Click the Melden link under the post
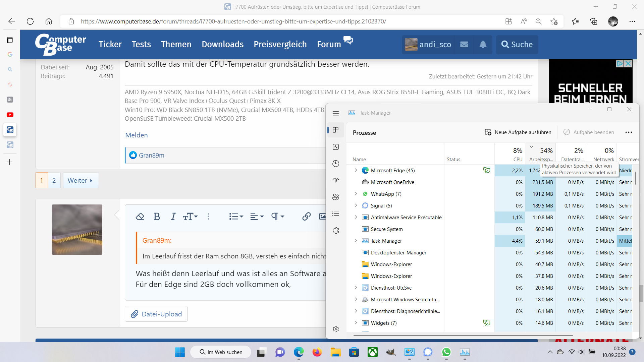The width and height of the screenshot is (644, 362). [x=137, y=135]
